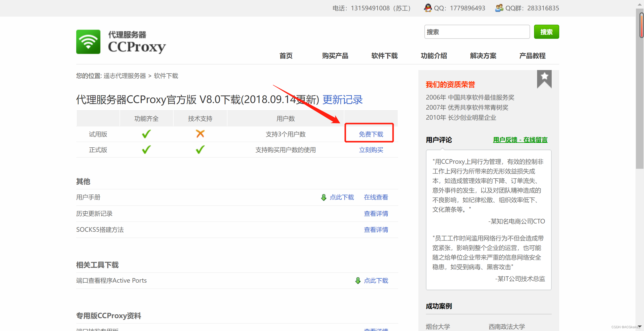Click the 免费下载 link

pyautogui.click(x=371, y=134)
